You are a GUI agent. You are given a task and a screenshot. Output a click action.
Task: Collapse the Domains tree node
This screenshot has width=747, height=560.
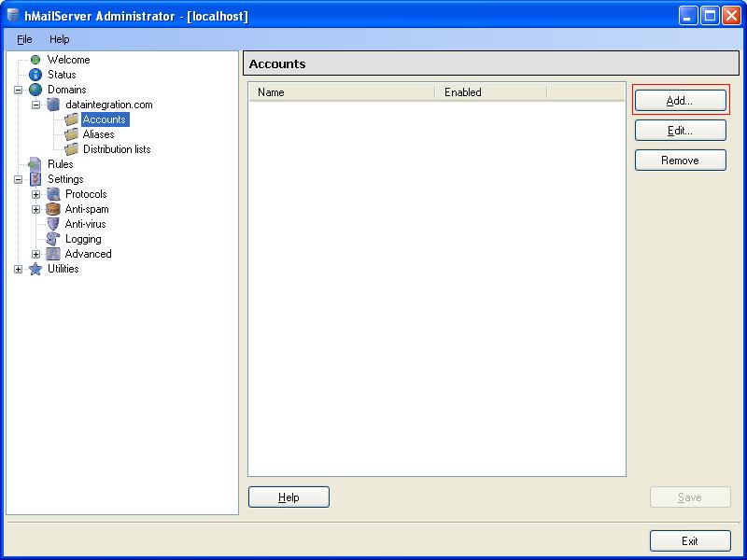(x=18, y=90)
